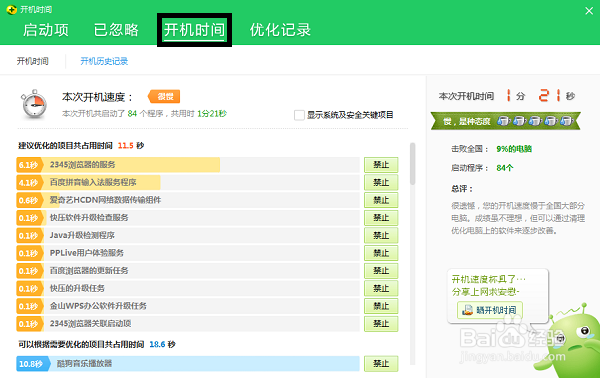
Task: Select the 百度浏览器的更新任务 row text
Action: pos(89,270)
